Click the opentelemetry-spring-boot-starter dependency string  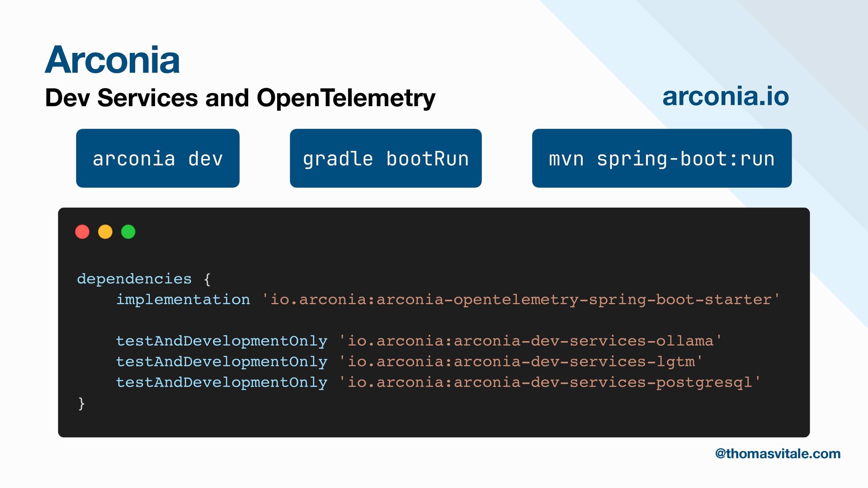521,300
